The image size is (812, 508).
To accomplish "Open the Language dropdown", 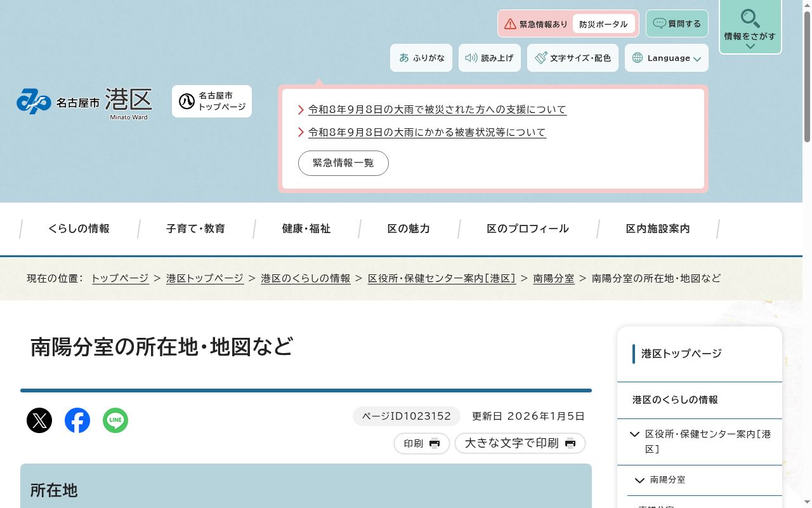I will click(667, 58).
